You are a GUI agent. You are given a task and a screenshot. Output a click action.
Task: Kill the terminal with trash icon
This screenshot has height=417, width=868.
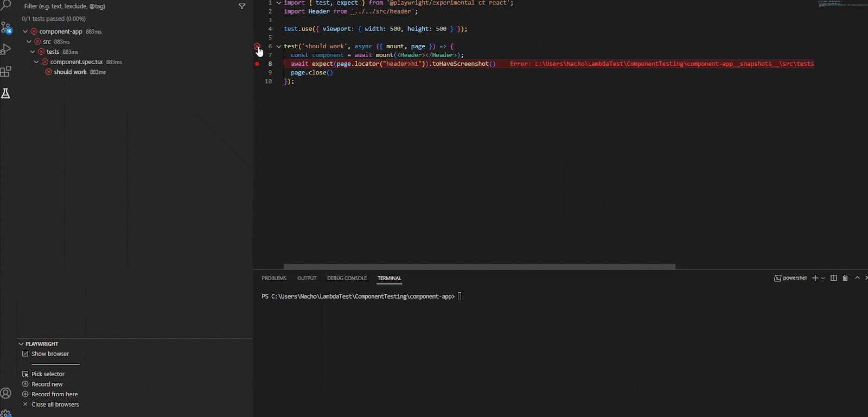[x=845, y=278]
